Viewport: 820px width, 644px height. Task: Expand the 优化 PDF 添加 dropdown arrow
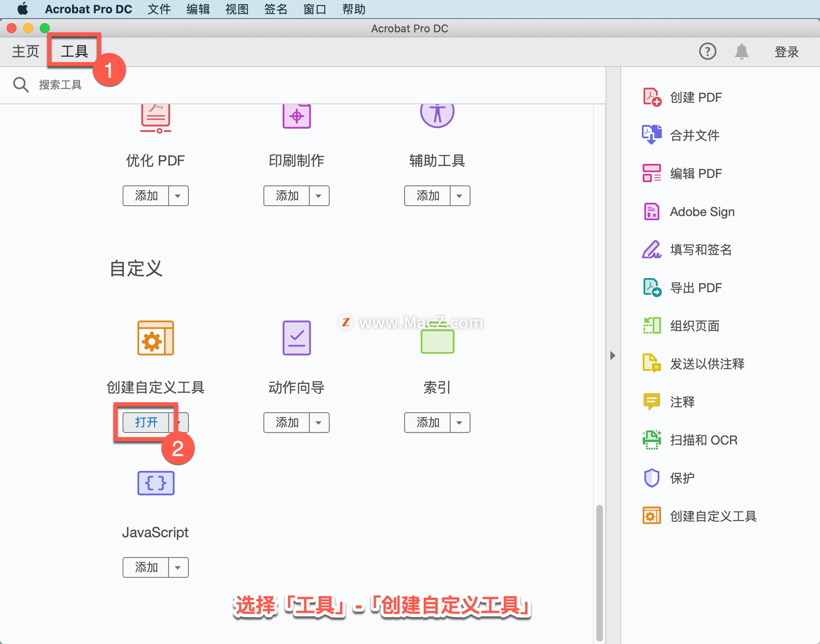pos(178,196)
